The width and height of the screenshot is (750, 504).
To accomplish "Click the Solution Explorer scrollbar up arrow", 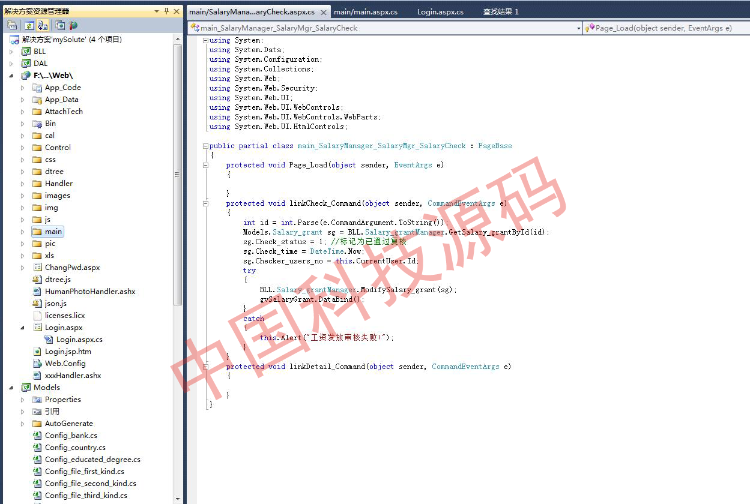I will pos(177,39).
